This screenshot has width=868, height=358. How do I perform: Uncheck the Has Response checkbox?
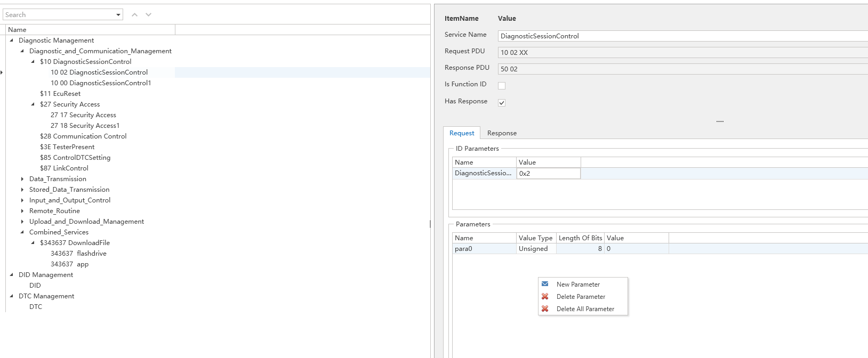[x=502, y=102]
